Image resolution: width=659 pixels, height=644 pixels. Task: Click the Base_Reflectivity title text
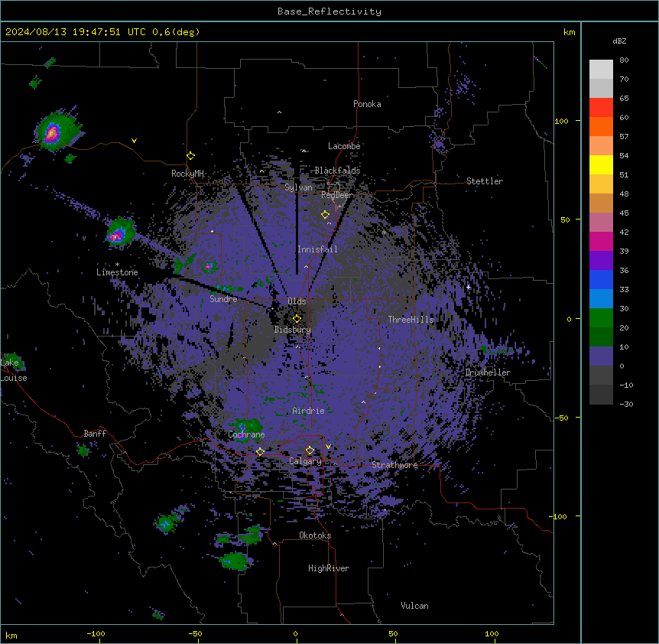[x=329, y=11]
